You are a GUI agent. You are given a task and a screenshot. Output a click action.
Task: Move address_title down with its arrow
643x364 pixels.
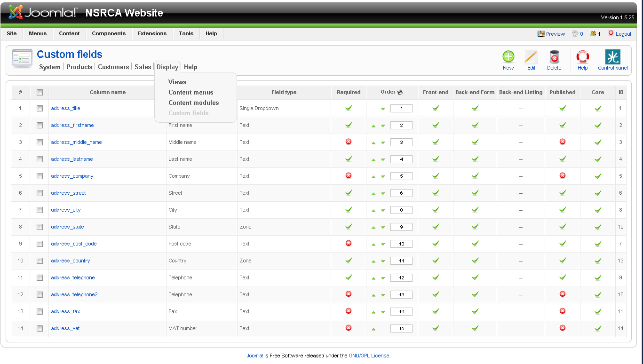point(383,109)
